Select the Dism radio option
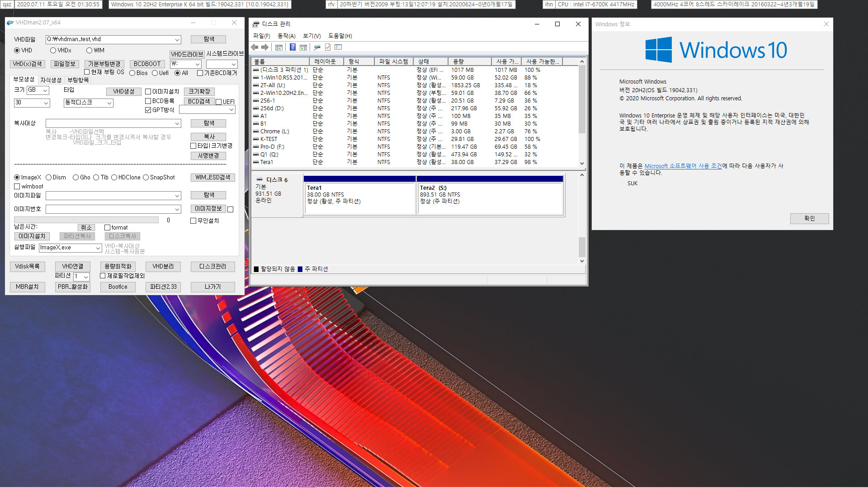The width and height of the screenshot is (868, 488). (48, 178)
